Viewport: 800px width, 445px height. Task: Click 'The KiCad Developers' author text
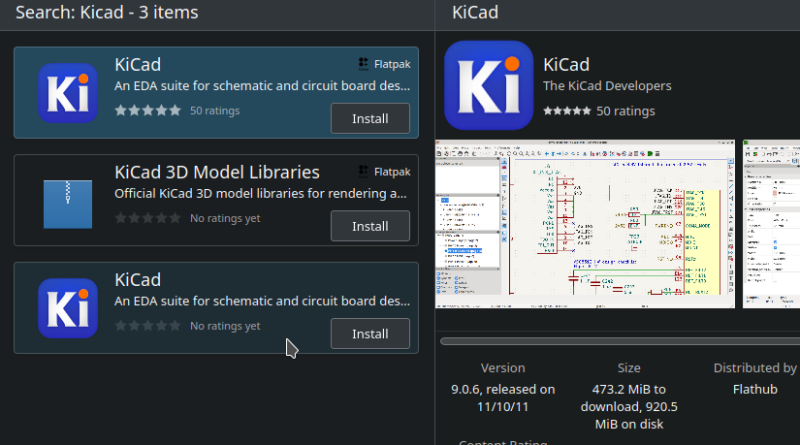607,86
